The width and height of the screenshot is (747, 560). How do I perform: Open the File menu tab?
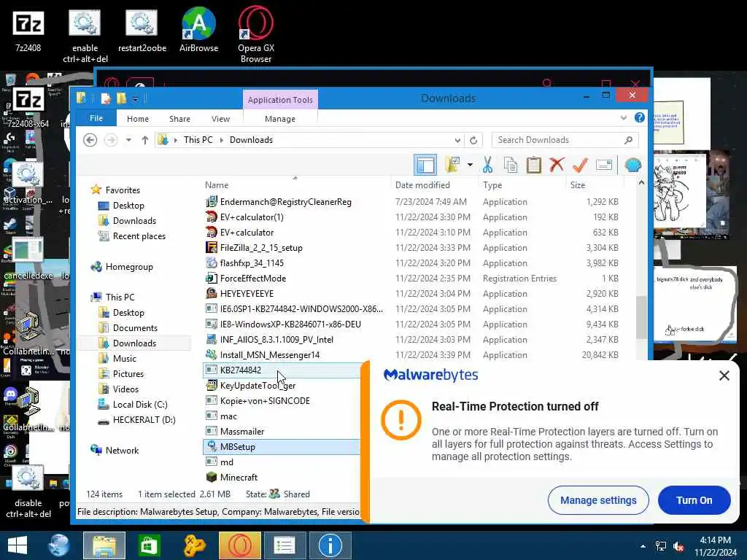pyautogui.click(x=96, y=119)
